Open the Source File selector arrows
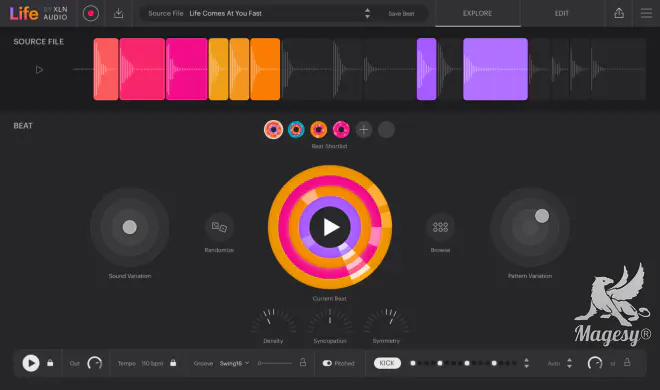The height and width of the screenshot is (390, 660). (367, 13)
